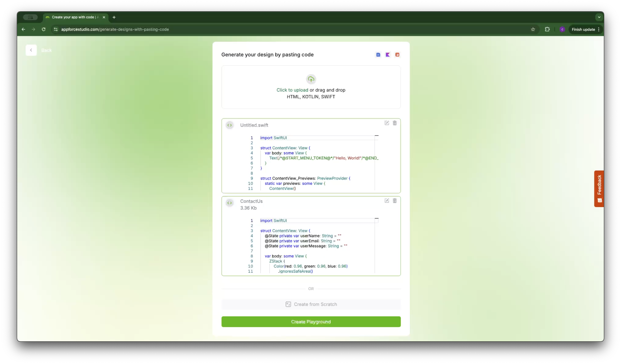Click the edit icon on ContactUs file
Image resolution: width=621 pixels, height=364 pixels.
point(387,201)
